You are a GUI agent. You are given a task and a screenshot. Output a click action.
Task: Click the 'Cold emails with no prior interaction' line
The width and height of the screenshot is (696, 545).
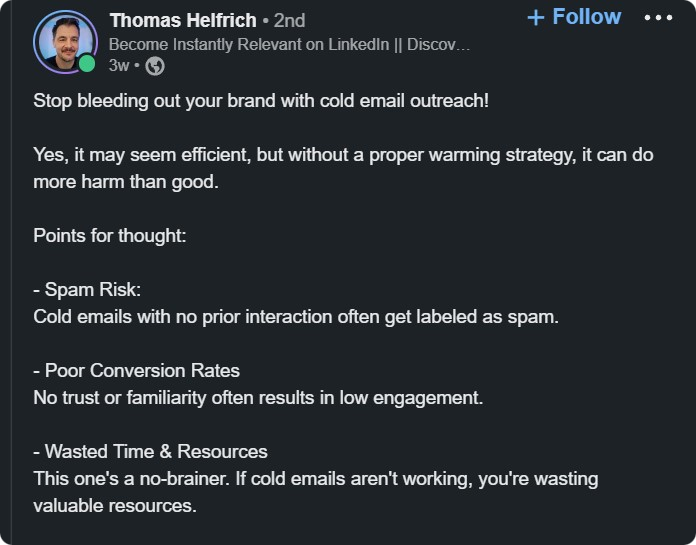pos(296,317)
